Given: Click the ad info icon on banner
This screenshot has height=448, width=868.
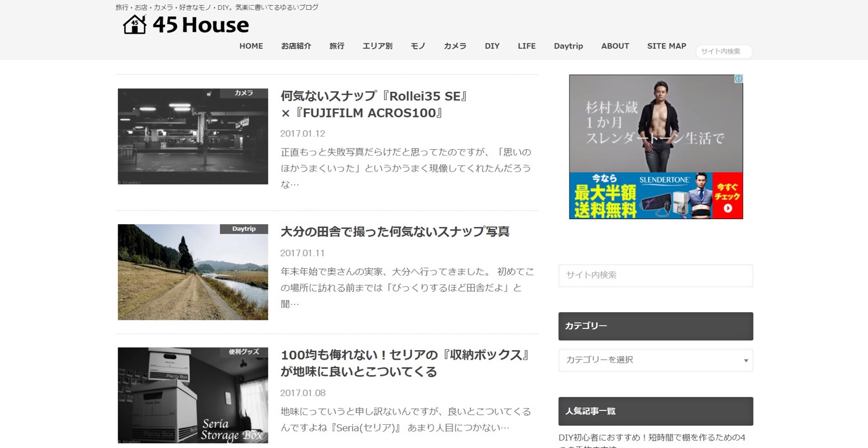Looking at the screenshot, I should tap(738, 79).
